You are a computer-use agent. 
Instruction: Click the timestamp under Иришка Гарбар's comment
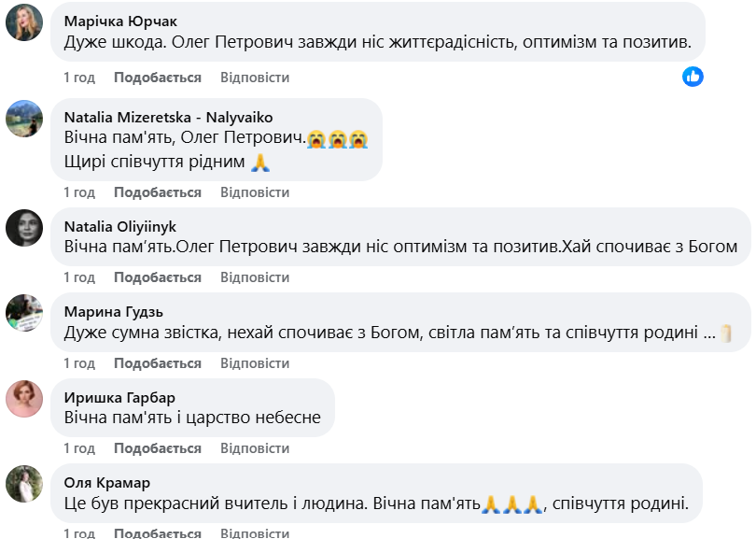[x=79, y=448]
